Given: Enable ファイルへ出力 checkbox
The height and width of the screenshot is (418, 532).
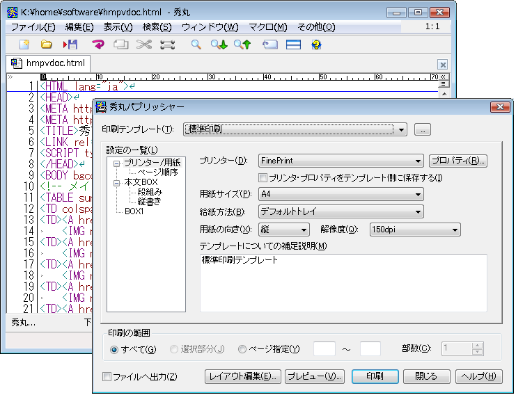Looking at the screenshot, I should coord(107,377).
